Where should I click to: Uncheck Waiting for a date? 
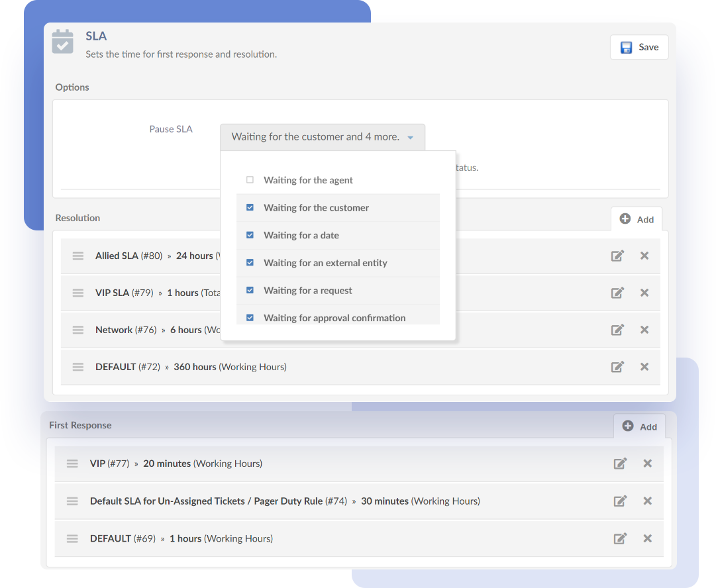(x=250, y=235)
